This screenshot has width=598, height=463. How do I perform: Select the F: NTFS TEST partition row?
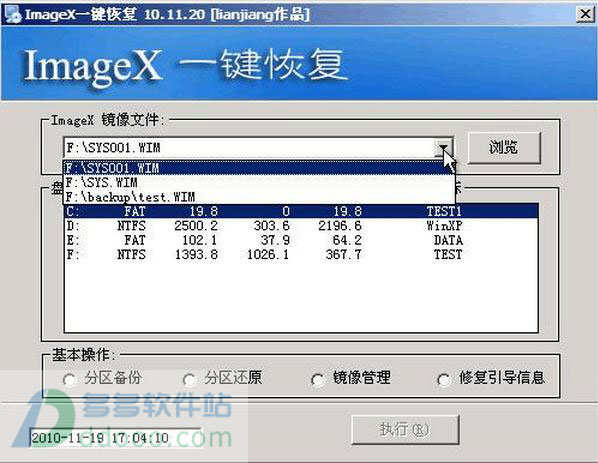tap(301, 254)
